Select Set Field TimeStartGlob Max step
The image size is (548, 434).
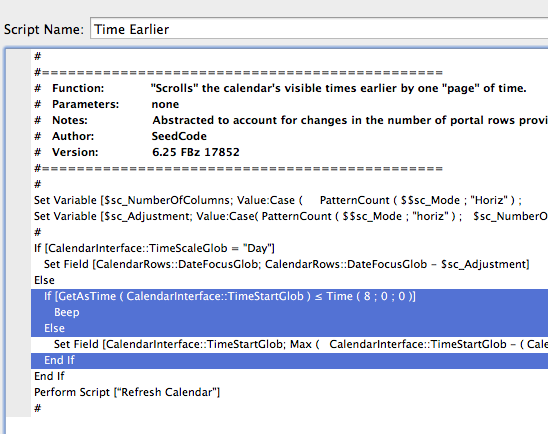(x=289, y=345)
